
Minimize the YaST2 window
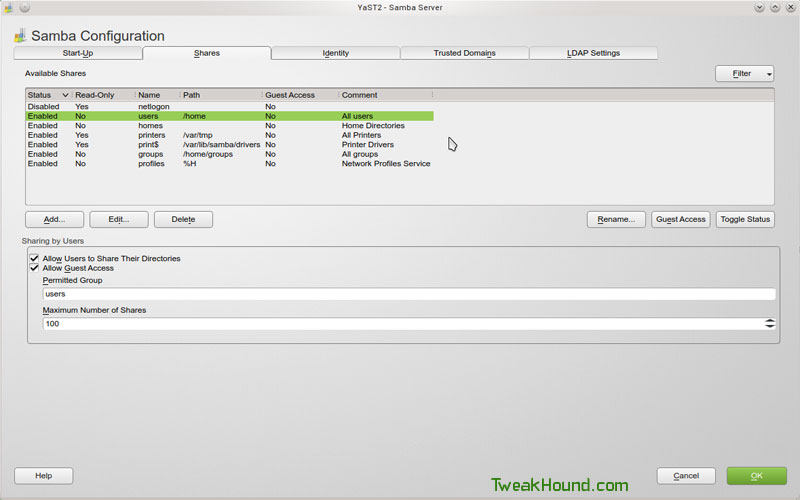pos(759,8)
